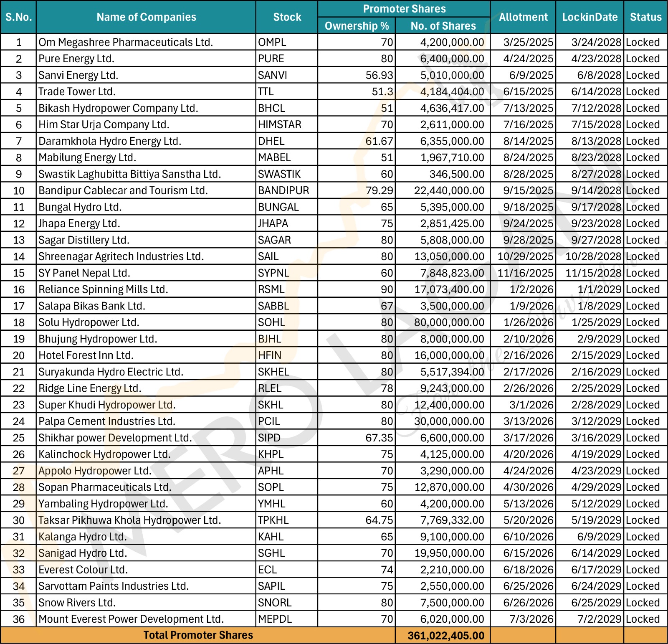Select the 'Promoter Shares' merged header

(x=404, y=9)
